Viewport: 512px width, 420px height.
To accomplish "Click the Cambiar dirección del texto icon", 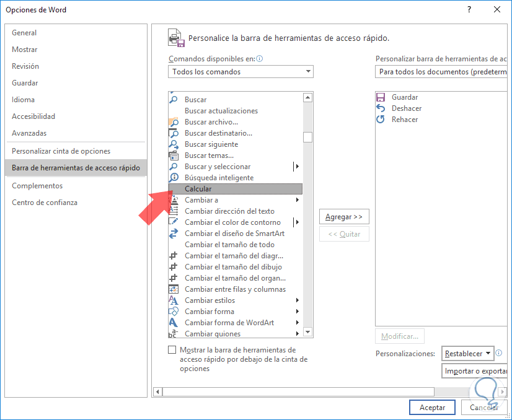I will [174, 211].
